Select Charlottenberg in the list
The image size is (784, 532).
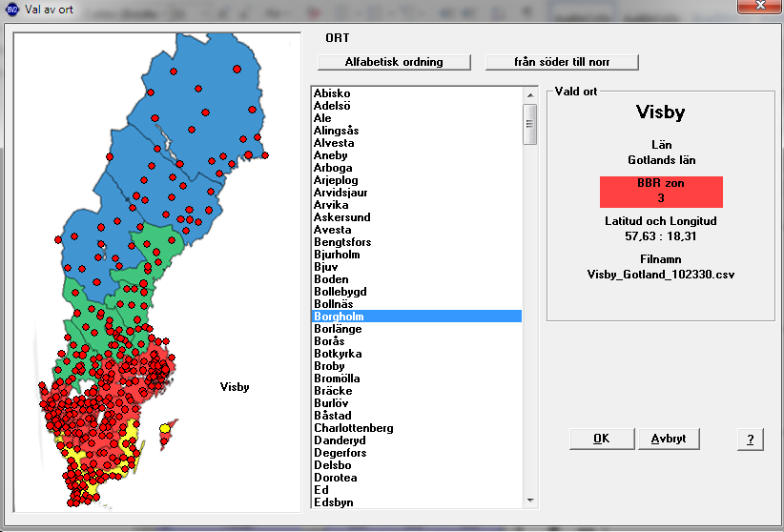pyautogui.click(x=417, y=428)
